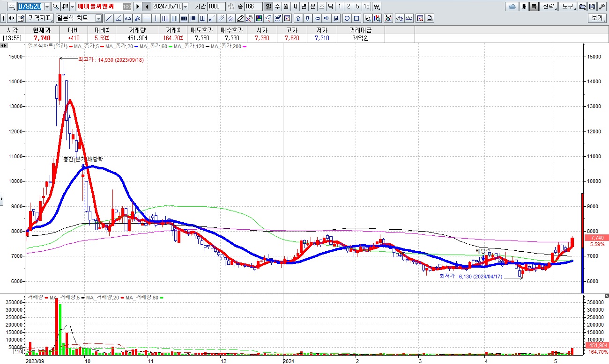Screen dimensions: 609x364
Task: Click the save disk icon at top right
Action: [592, 7]
